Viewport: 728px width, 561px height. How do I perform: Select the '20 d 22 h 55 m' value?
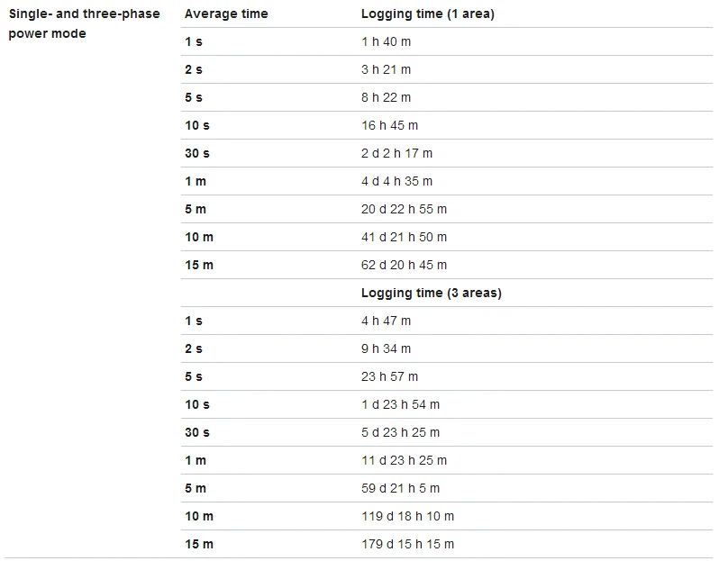click(x=404, y=209)
